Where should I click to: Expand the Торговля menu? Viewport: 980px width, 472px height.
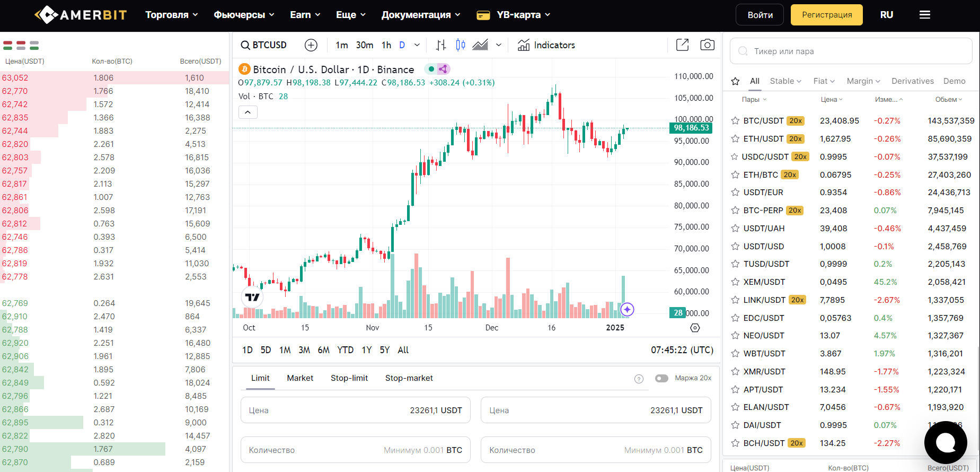click(x=172, y=15)
